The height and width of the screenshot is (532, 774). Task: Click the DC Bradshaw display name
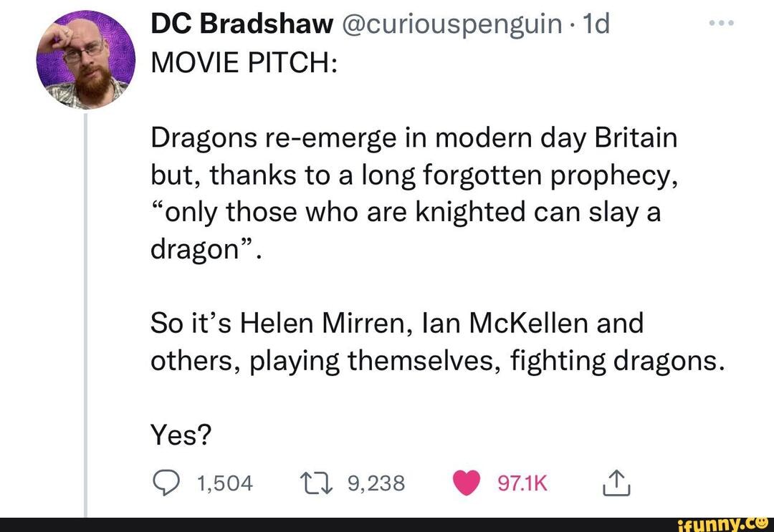(x=242, y=24)
